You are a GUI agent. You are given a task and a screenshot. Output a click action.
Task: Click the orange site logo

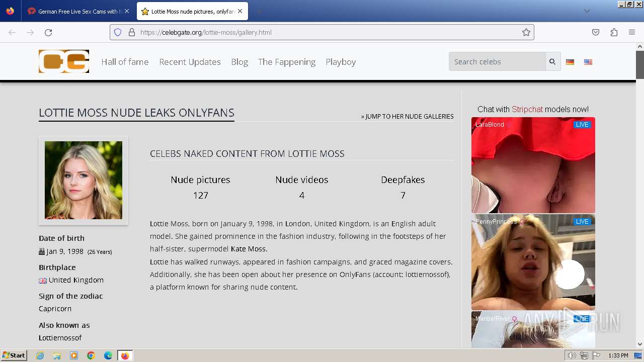[64, 61]
